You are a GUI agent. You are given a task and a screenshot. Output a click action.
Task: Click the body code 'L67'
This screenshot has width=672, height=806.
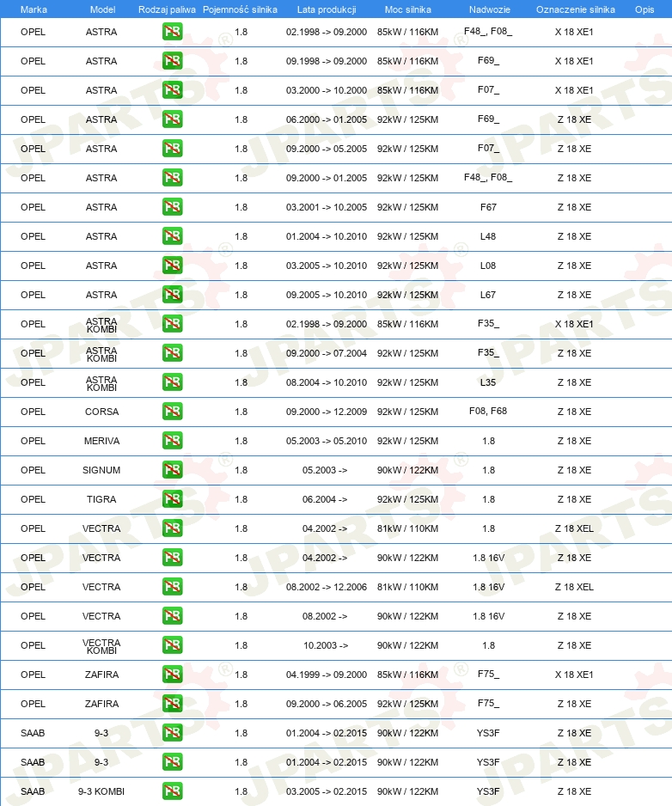(488, 295)
